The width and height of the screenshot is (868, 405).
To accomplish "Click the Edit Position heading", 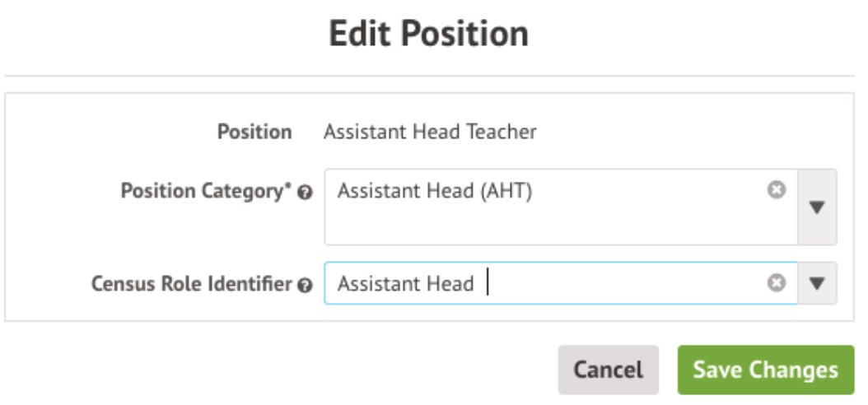I will pos(428,35).
